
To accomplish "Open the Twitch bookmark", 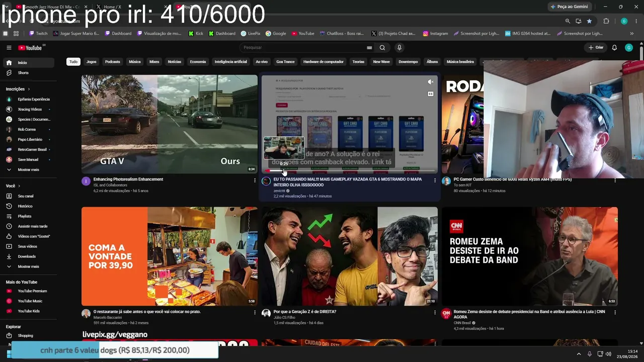I will [x=38, y=34].
